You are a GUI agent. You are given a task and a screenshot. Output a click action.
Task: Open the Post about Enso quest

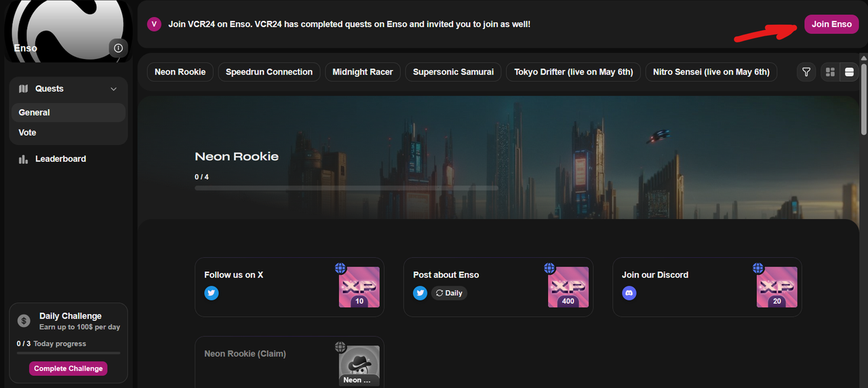click(x=498, y=287)
